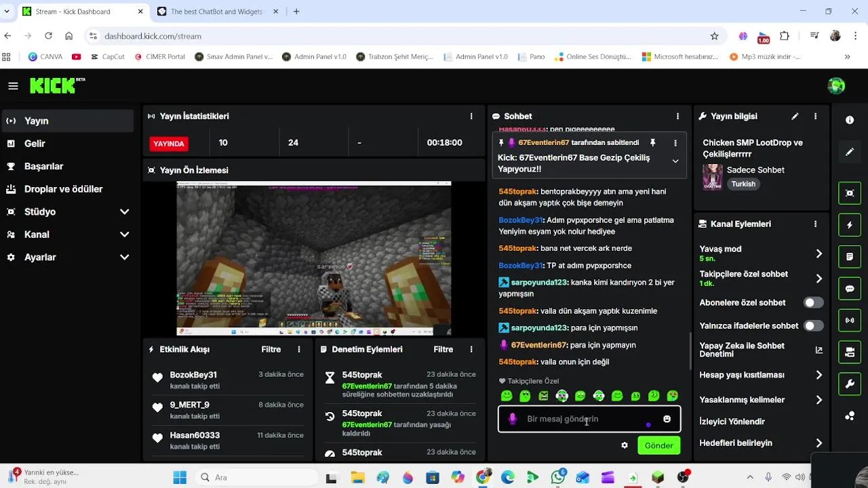
Task: Collapse the pinned message with its chevron
Action: (675, 161)
